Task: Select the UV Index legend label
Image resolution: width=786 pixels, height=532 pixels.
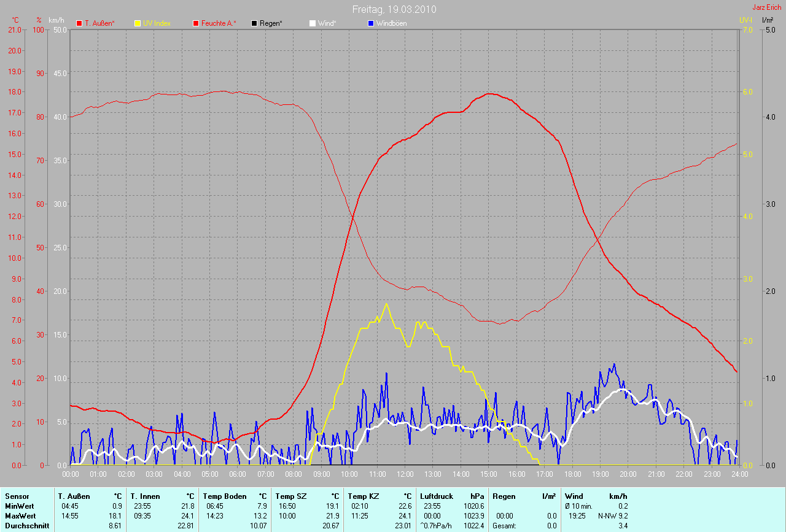Action: pos(157,23)
